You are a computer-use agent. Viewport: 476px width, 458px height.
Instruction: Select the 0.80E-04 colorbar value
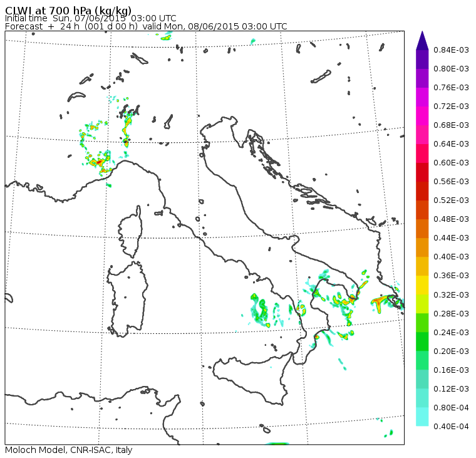[451, 408]
